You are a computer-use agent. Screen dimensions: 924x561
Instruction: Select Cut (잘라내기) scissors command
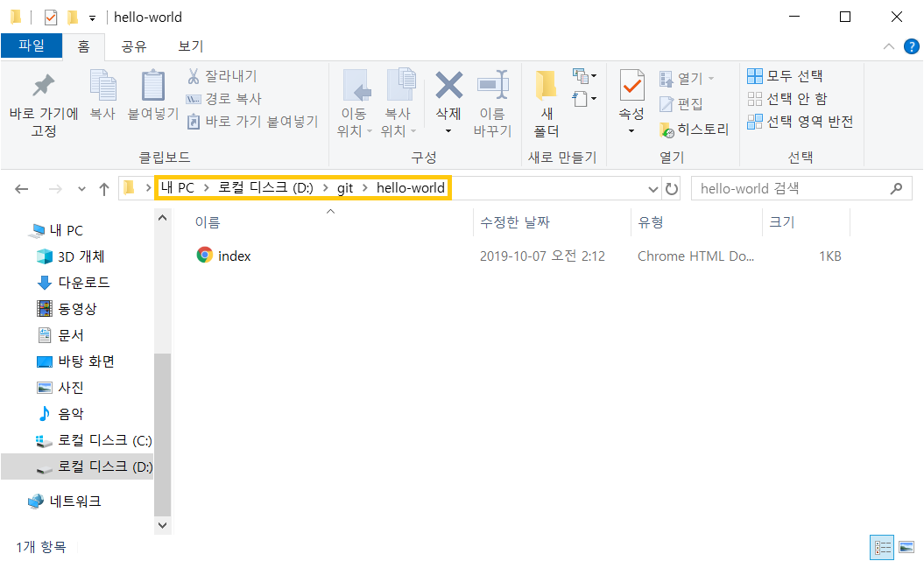pos(222,76)
